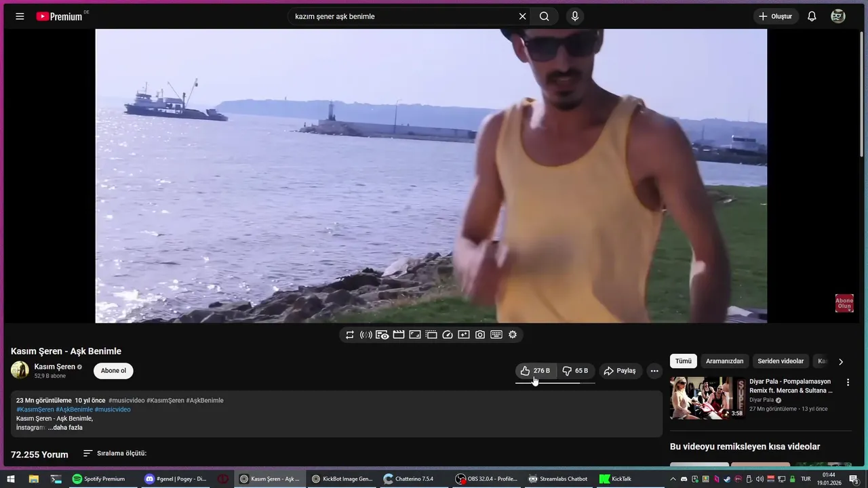Open the system volume speaker icon

click(759, 479)
